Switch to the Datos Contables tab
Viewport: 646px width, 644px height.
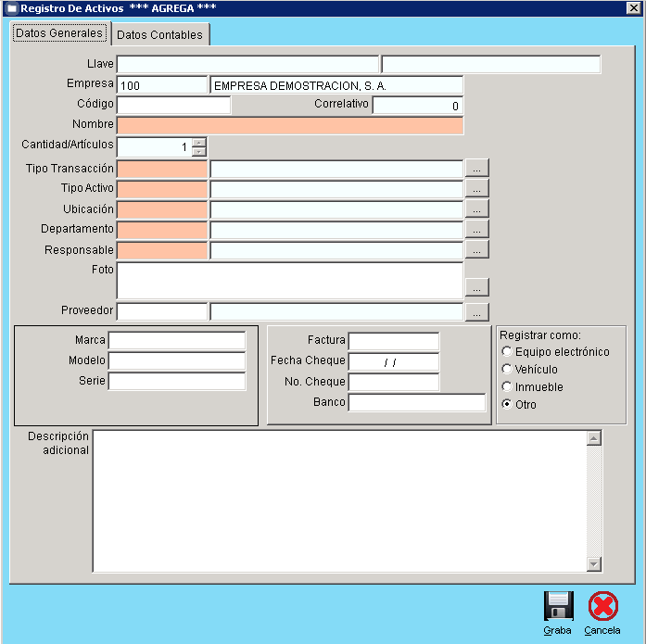pos(158,35)
